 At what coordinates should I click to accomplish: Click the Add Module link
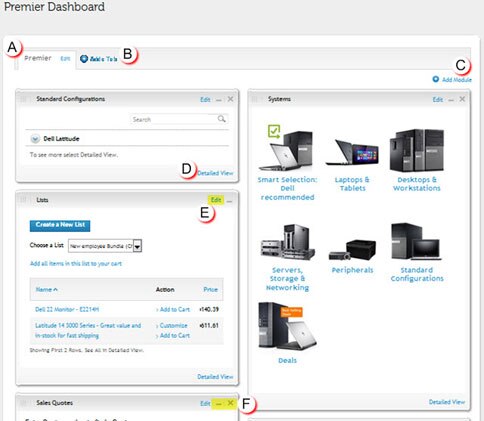click(457, 79)
